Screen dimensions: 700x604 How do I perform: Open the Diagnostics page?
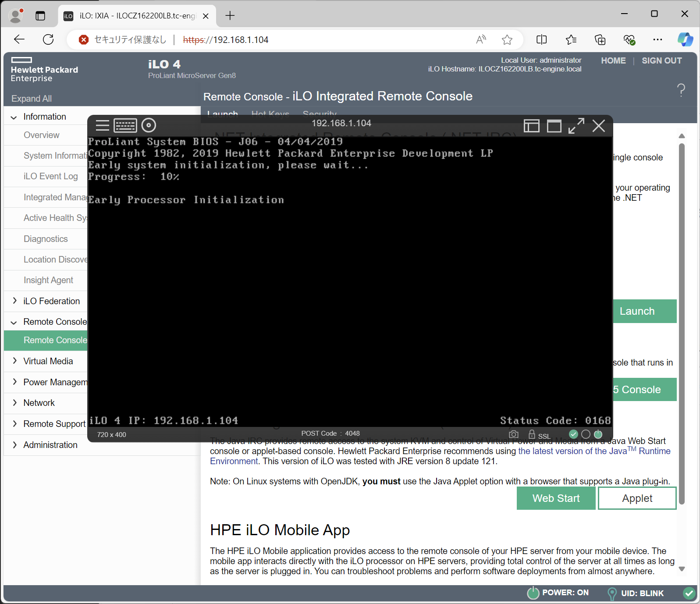pyautogui.click(x=46, y=239)
